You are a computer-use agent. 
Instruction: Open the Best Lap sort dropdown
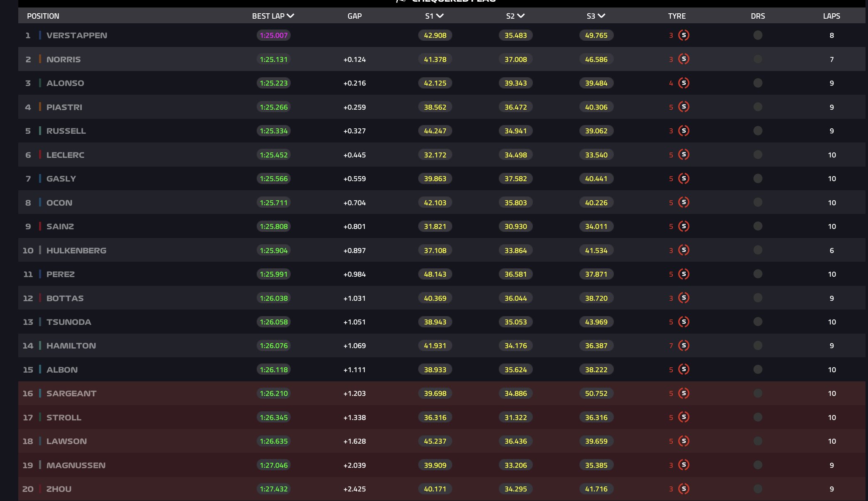click(290, 16)
